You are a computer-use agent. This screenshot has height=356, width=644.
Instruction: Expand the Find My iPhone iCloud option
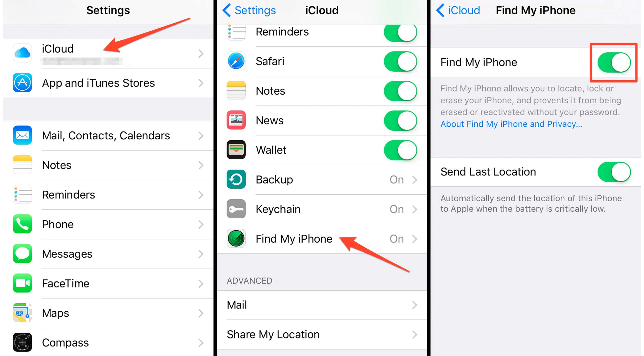pyautogui.click(x=322, y=238)
